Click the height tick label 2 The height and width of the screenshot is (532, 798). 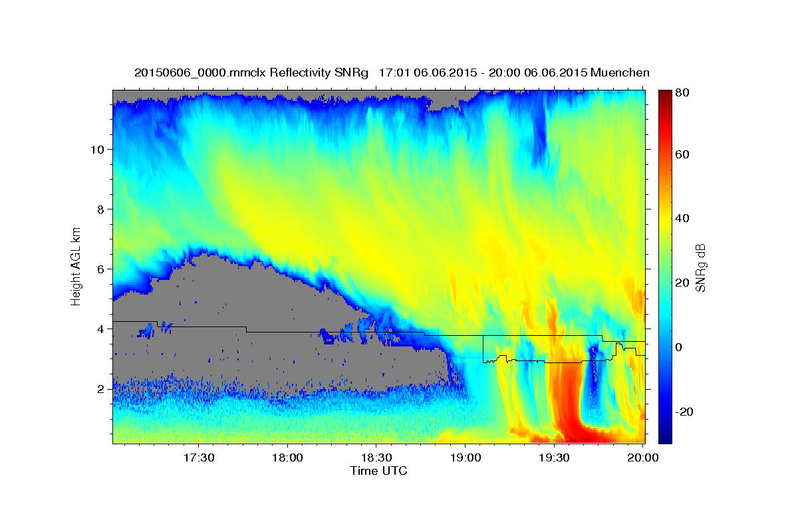pos(100,388)
